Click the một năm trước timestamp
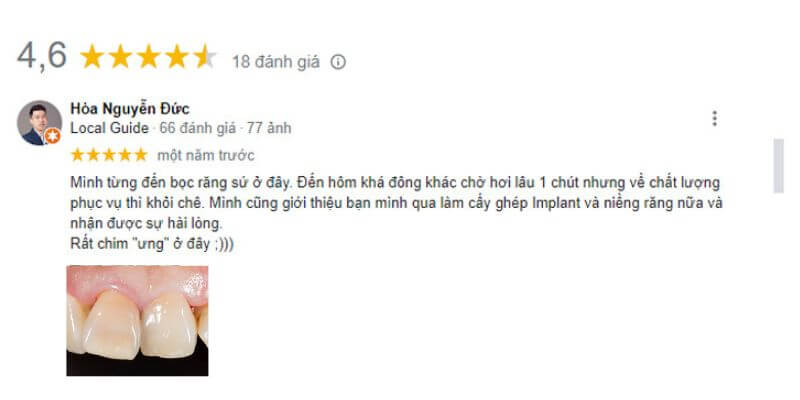Screen dimensions: 800x400 click(x=206, y=155)
